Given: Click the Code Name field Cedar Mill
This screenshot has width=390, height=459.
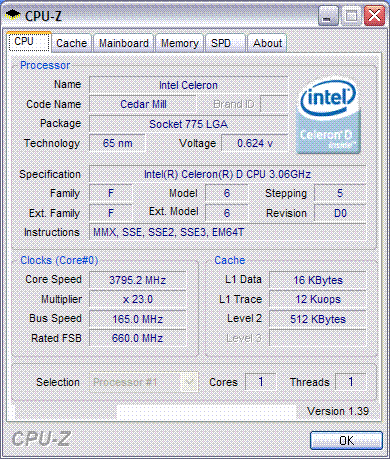Looking at the screenshot, I should point(143,104).
